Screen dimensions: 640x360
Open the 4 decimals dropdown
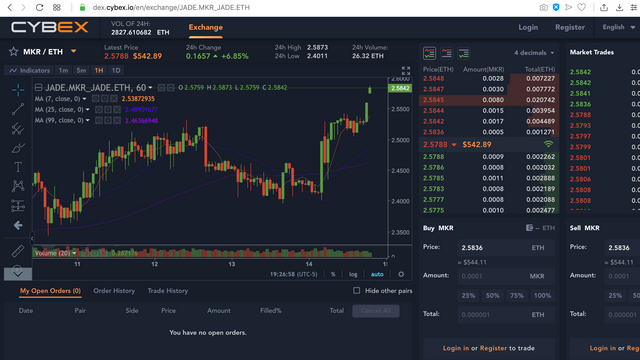(x=534, y=53)
